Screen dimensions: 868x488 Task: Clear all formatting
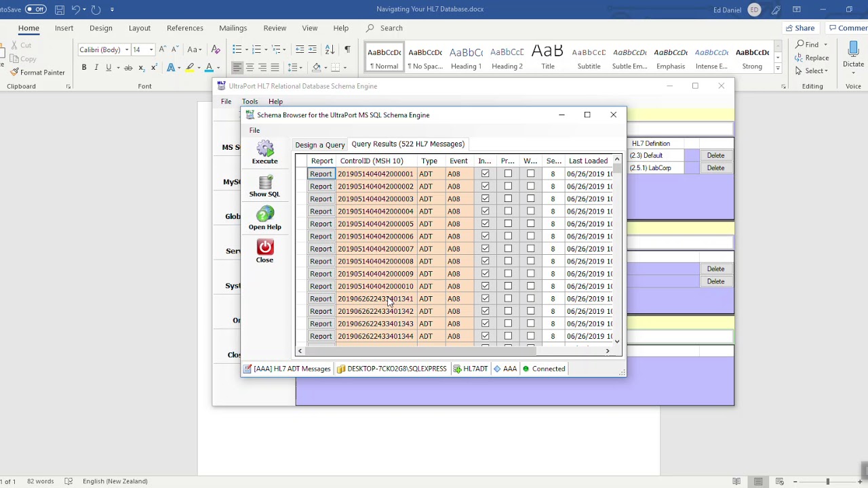[216, 49]
